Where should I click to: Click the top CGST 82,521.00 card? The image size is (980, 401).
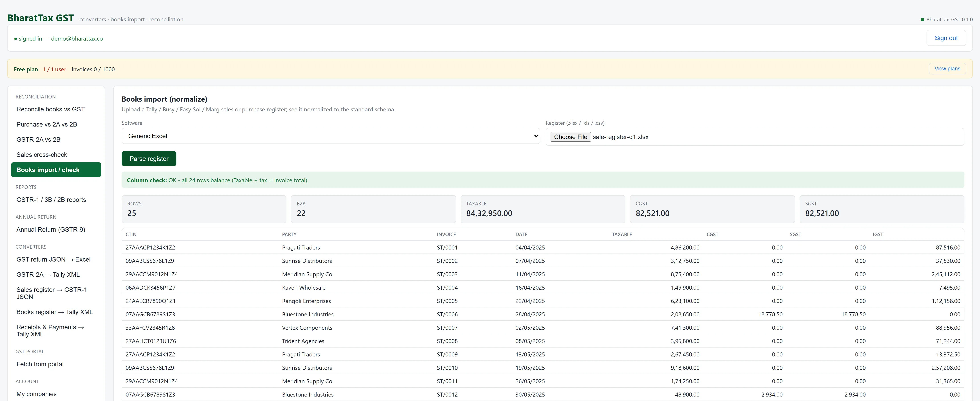tap(712, 209)
